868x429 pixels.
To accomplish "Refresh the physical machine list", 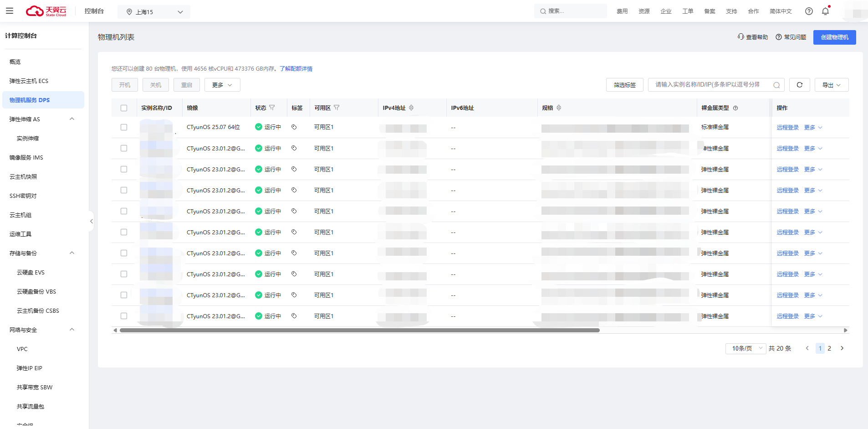I will click(799, 85).
